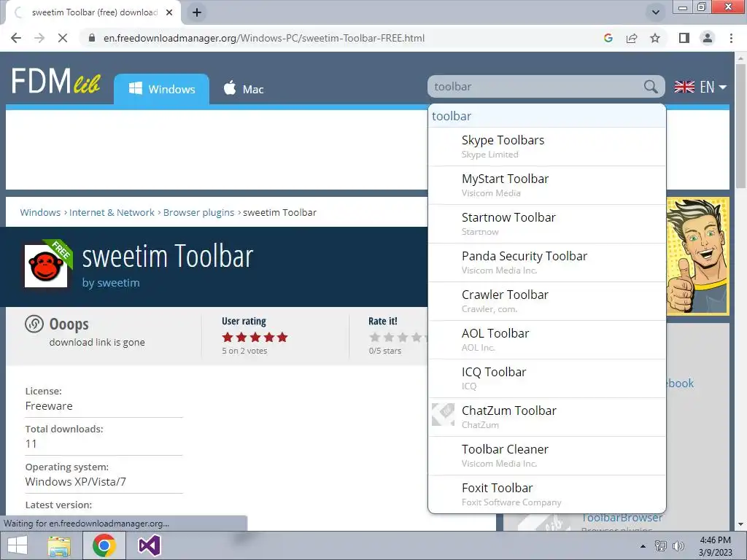Choose Foxit Toolbar suggestion
Screen dimensions: 747x560
point(547,494)
